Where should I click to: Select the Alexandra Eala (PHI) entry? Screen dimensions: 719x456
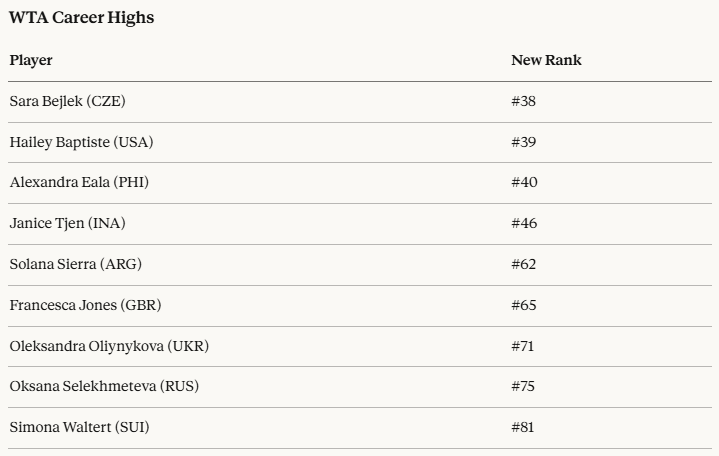click(79, 182)
